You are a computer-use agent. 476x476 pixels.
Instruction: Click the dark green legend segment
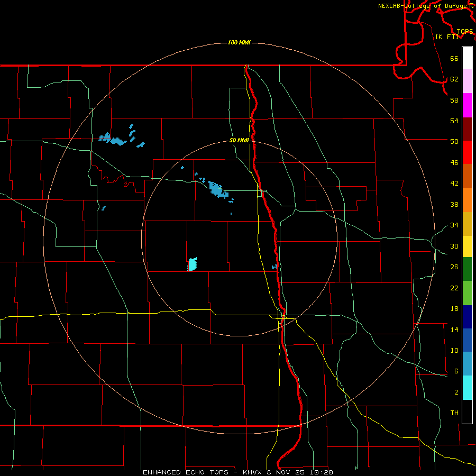click(x=467, y=269)
